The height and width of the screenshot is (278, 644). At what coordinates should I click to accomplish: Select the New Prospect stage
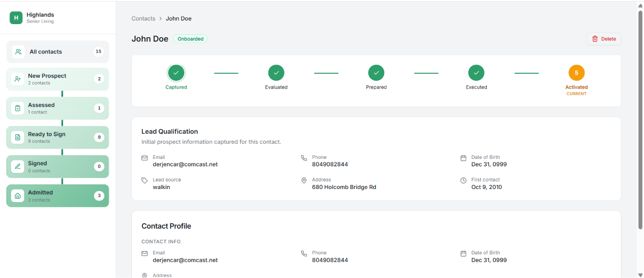[57, 79]
